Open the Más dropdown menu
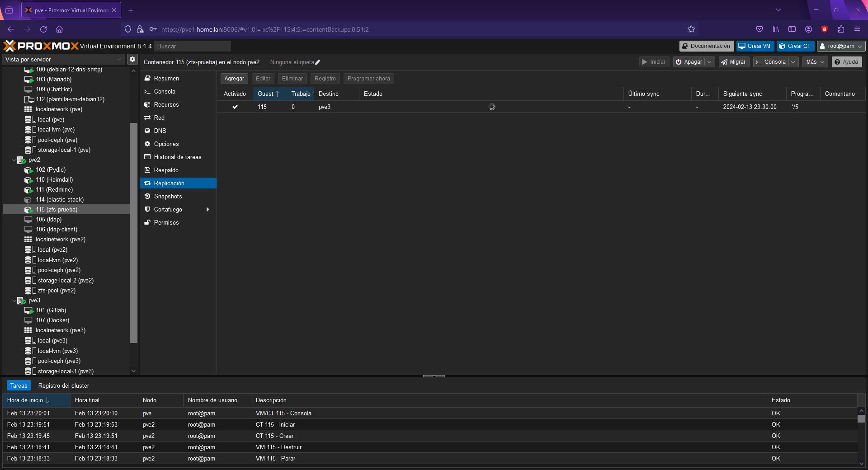 pyautogui.click(x=815, y=62)
